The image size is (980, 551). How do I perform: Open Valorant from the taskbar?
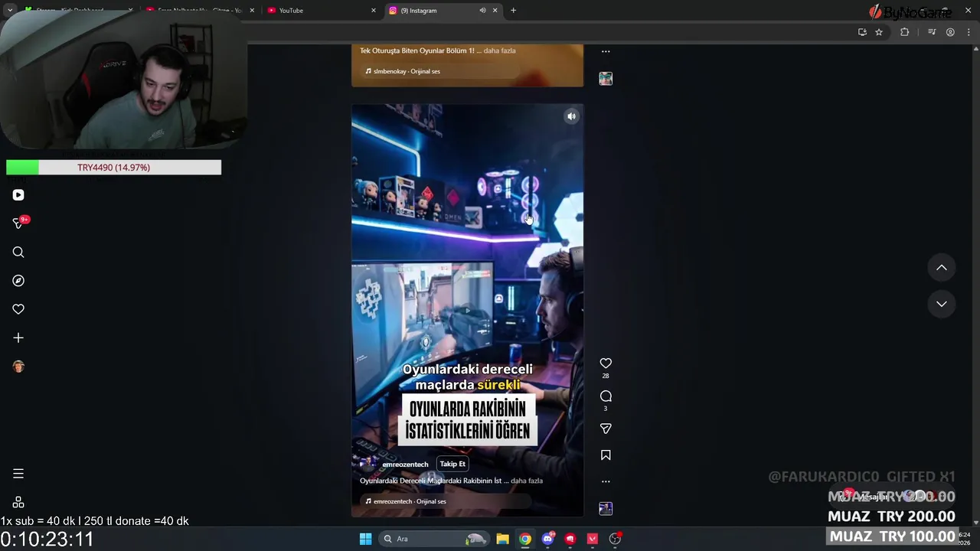coord(592,539)
